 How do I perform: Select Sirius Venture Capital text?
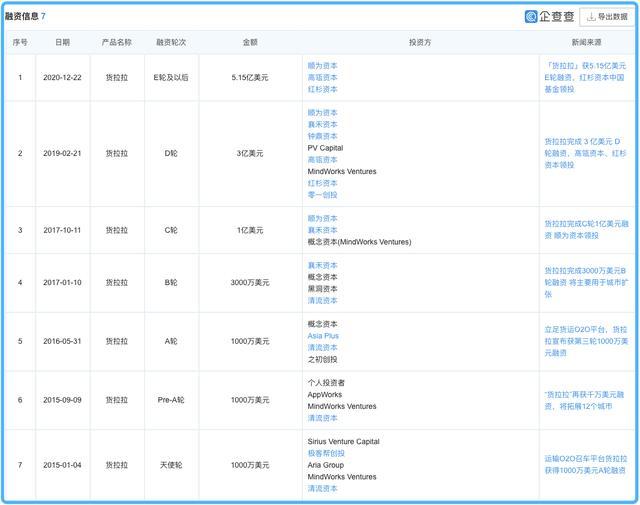click(x=343, y=442)
